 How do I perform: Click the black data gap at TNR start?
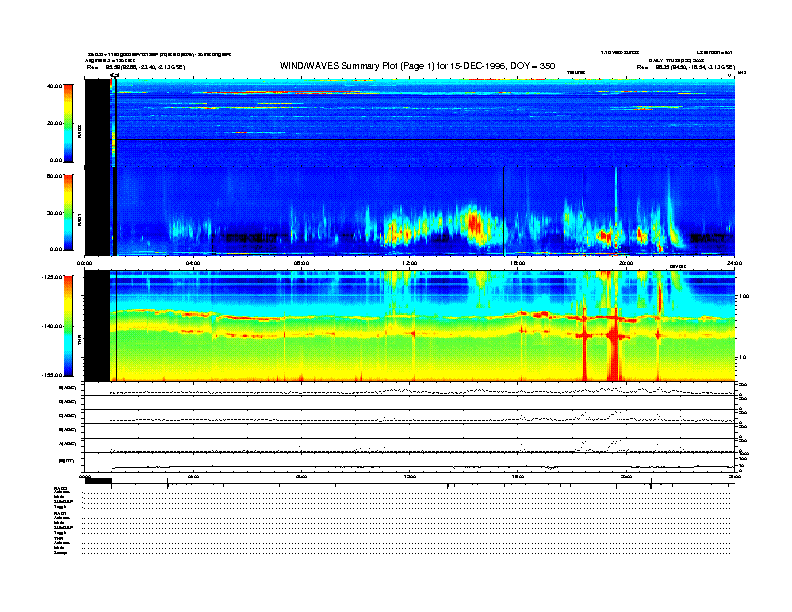[x=97, y=326]
